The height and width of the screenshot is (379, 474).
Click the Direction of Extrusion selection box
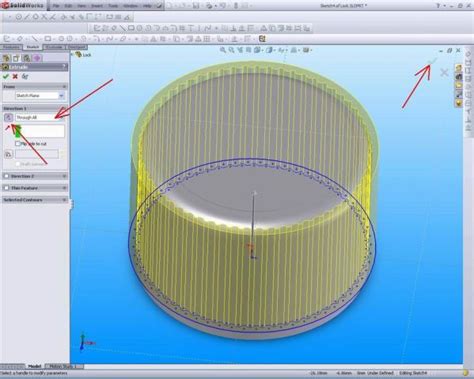40,131
